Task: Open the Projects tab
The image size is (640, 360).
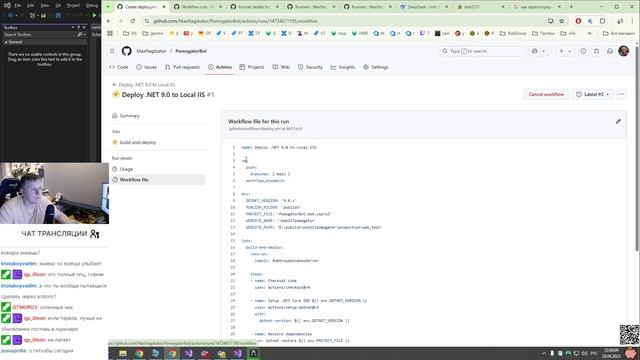Action: [x=252, y=67]
